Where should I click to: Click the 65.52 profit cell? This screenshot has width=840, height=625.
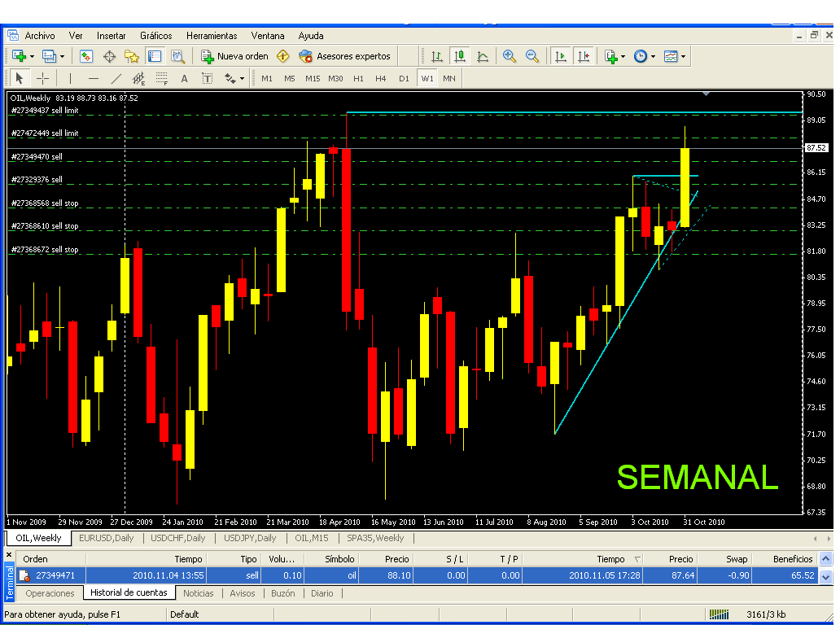[803, 575]
